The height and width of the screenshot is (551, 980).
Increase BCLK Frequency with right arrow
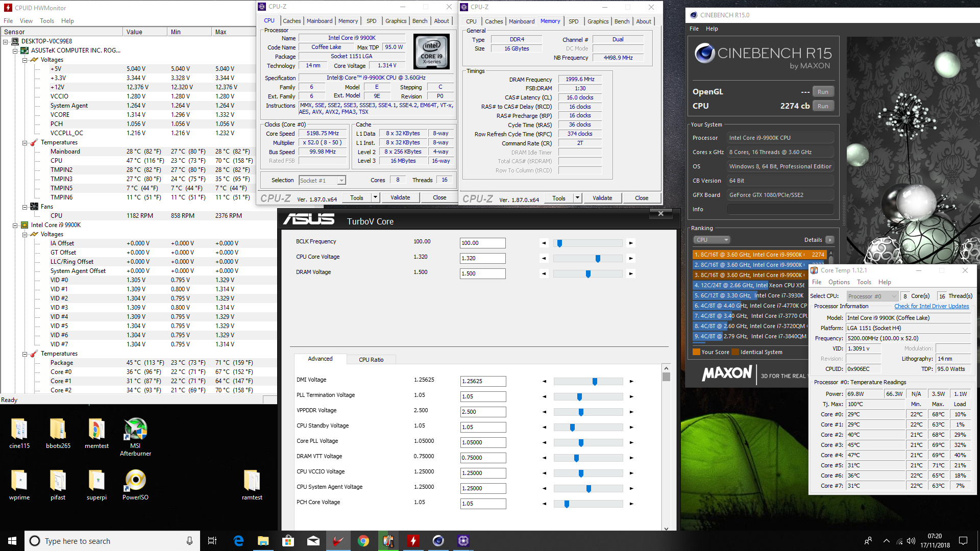(x=631, y=243)
